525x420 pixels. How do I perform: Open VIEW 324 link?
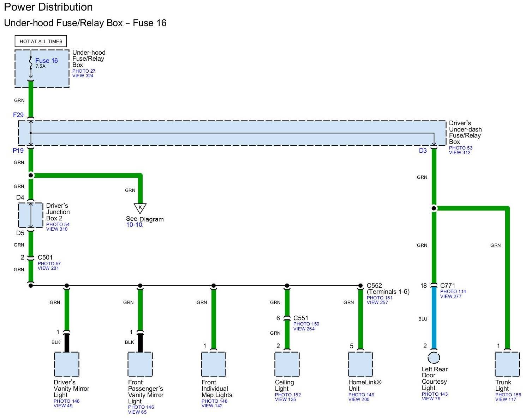click(83, 76)
